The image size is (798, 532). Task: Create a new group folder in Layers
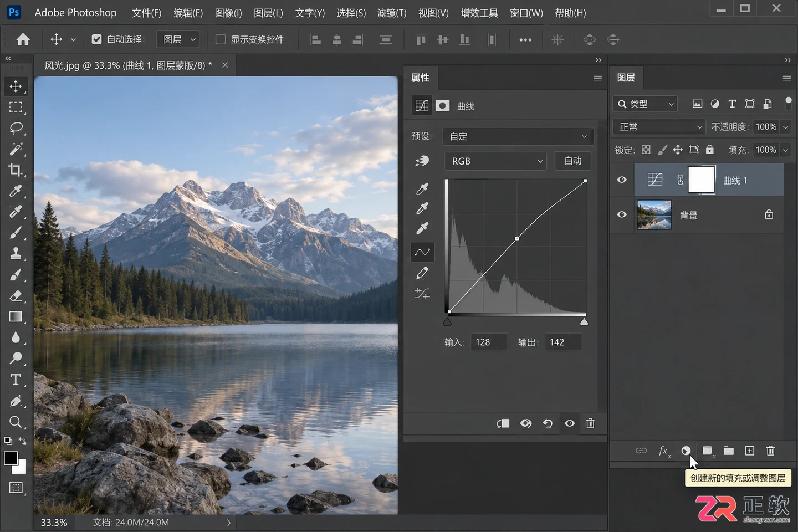coord(728,451)
